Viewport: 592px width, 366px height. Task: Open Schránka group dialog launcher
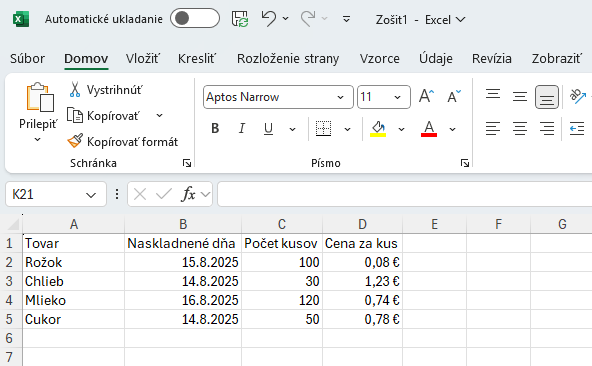187,163
